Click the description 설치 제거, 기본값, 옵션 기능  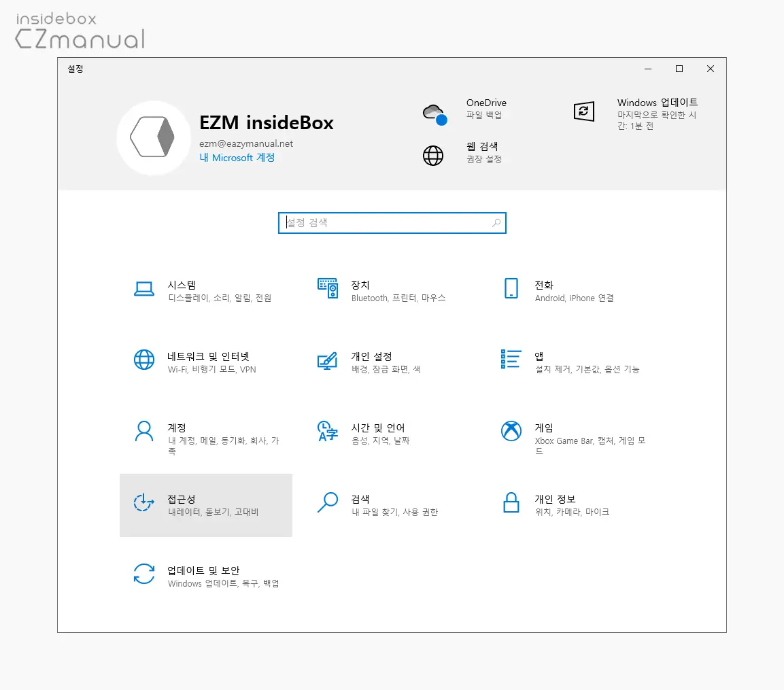tap(587, 370)
